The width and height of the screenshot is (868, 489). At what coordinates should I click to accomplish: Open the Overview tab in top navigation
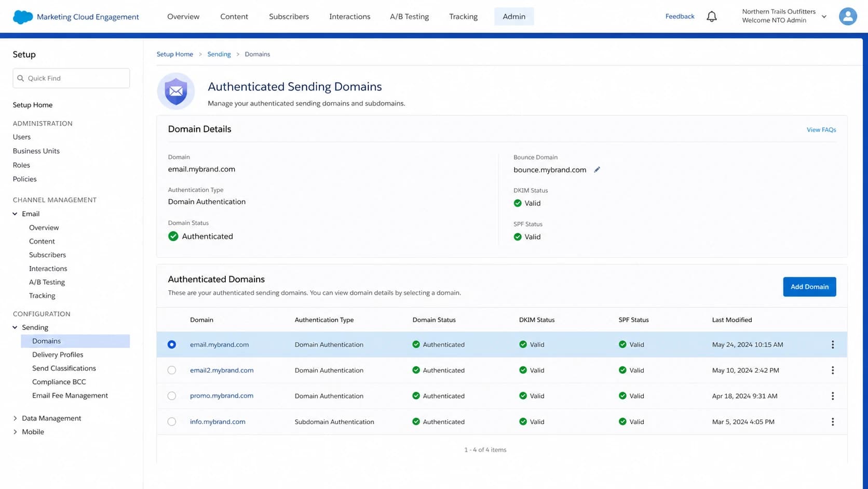coord(183,17)
